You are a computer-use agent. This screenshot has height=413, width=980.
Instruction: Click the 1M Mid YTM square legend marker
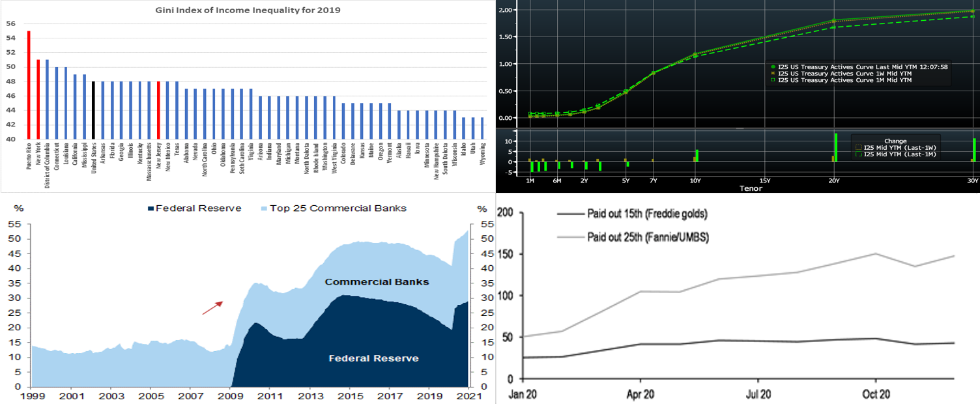(773, 81)
